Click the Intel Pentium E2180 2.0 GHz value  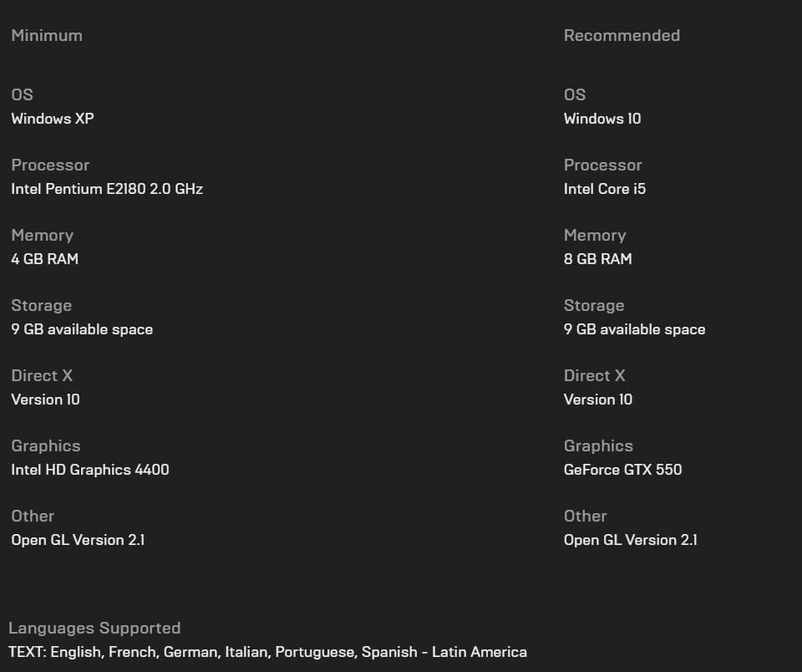[107, 189]
